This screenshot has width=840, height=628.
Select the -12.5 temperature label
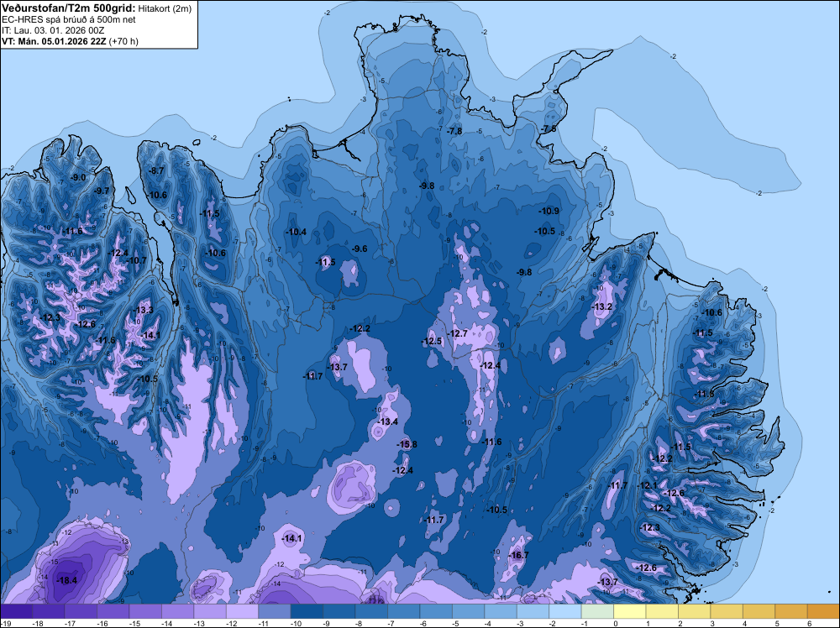pos(432,342)
